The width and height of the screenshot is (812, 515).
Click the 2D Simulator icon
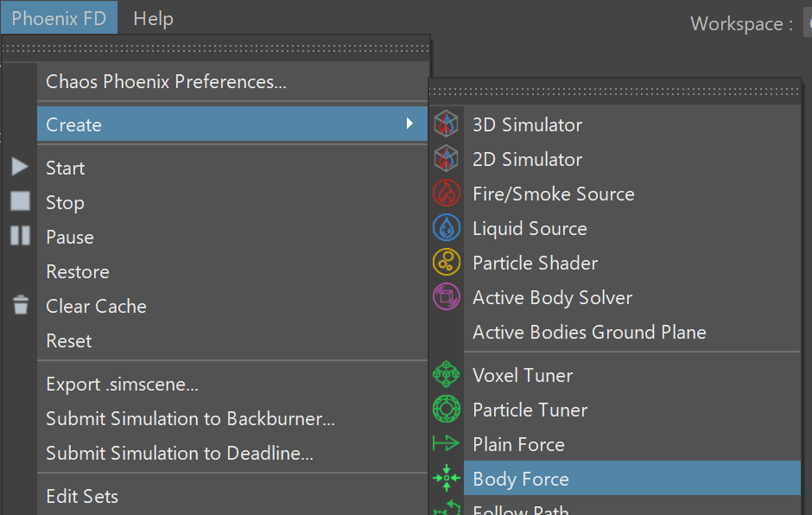[446, 158]
